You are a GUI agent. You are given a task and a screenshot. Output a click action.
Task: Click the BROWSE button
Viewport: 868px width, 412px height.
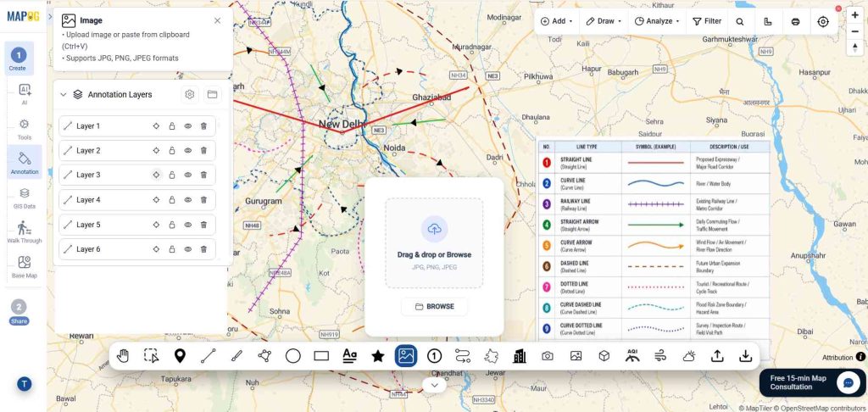pyautogui.click(x=434, y=306)
